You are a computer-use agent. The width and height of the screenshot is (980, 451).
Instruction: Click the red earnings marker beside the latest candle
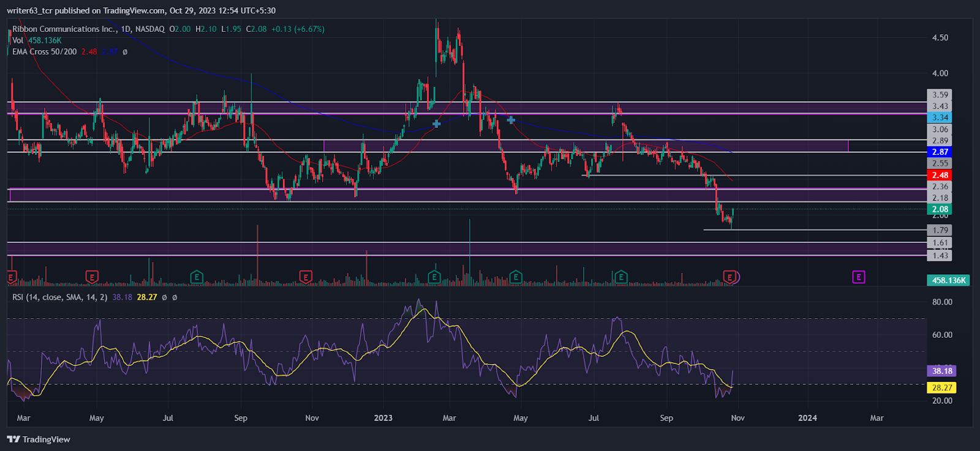[x=729, y=277]
